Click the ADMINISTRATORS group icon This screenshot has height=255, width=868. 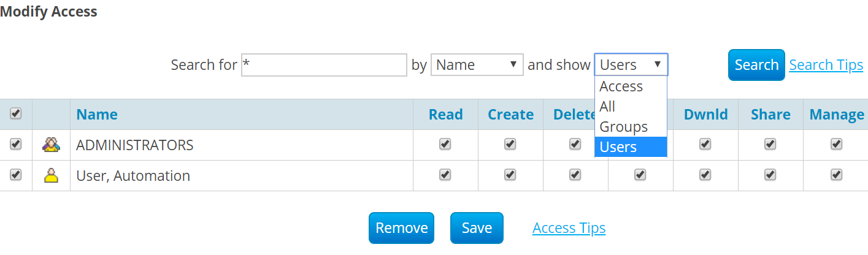(51, 145)
